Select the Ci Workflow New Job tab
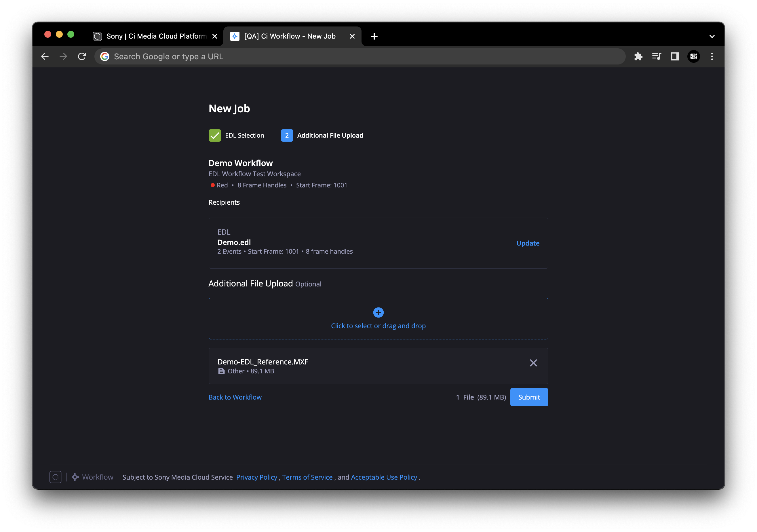 click(292, 36)
